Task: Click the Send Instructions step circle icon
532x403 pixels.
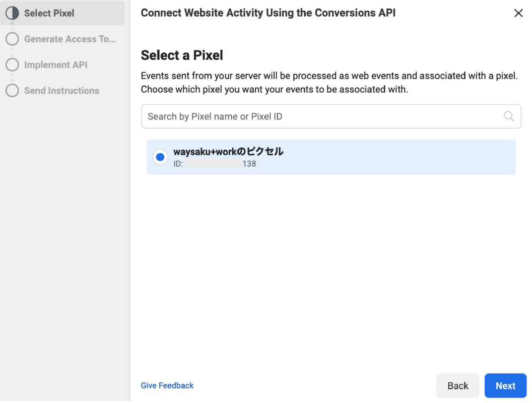Action: (x=12, y=91)
